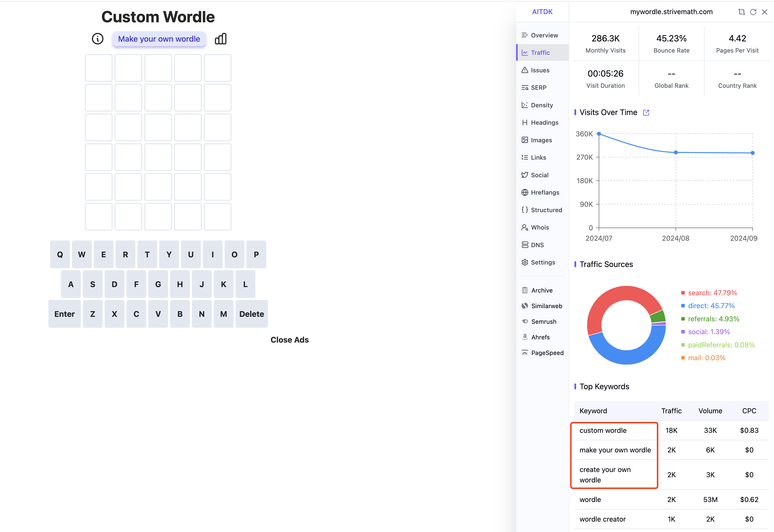The height and width of the screenshot is (532, 774).
Task: Click the red search legend swatch
Action: [683, 293]
